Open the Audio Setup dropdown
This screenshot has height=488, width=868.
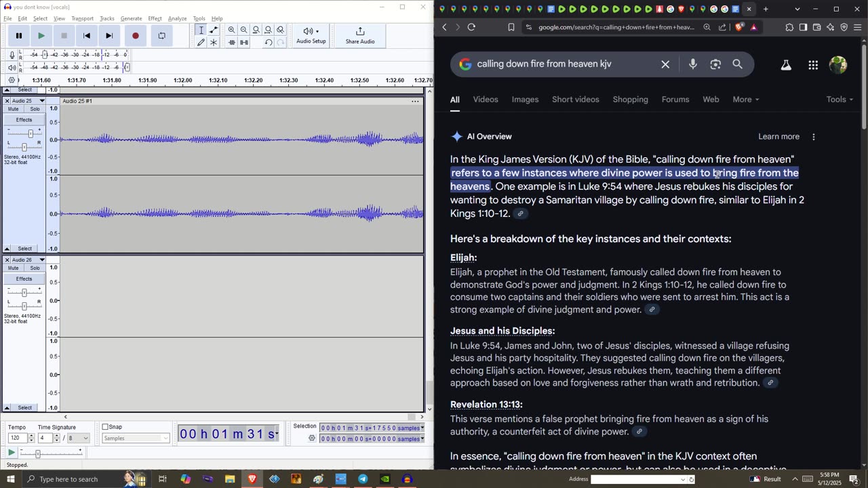click(311, 36)
